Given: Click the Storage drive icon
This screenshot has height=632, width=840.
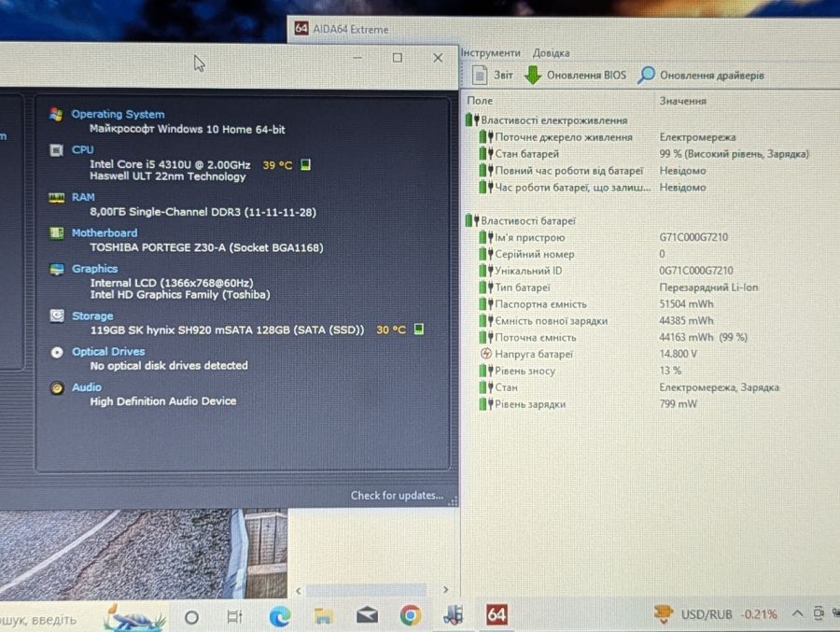Looking at the screenshot, I should pos(57,316).
